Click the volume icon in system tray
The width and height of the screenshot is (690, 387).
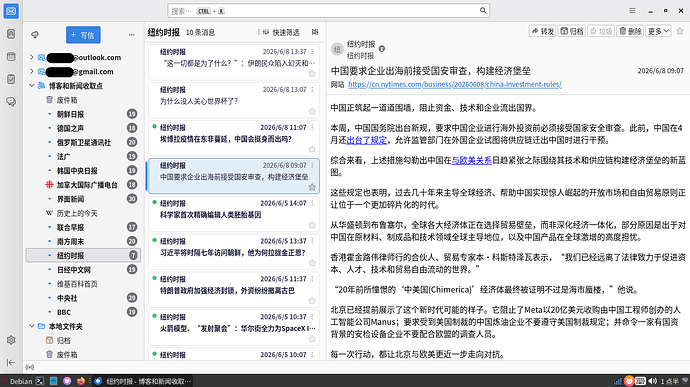[653, 381]
